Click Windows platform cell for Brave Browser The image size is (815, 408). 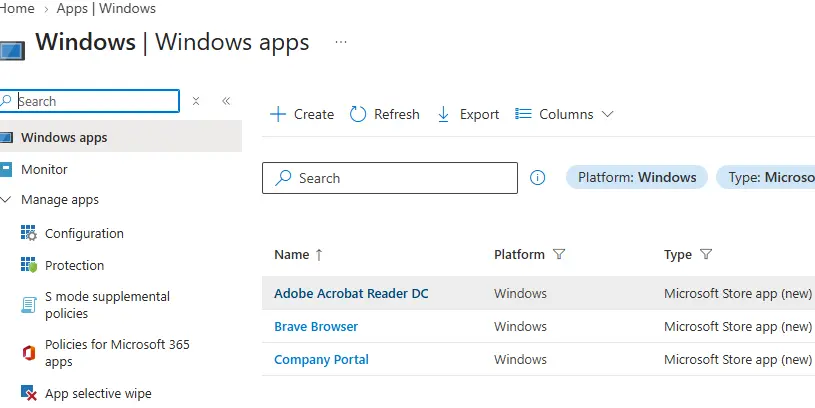tap(520, 327)
